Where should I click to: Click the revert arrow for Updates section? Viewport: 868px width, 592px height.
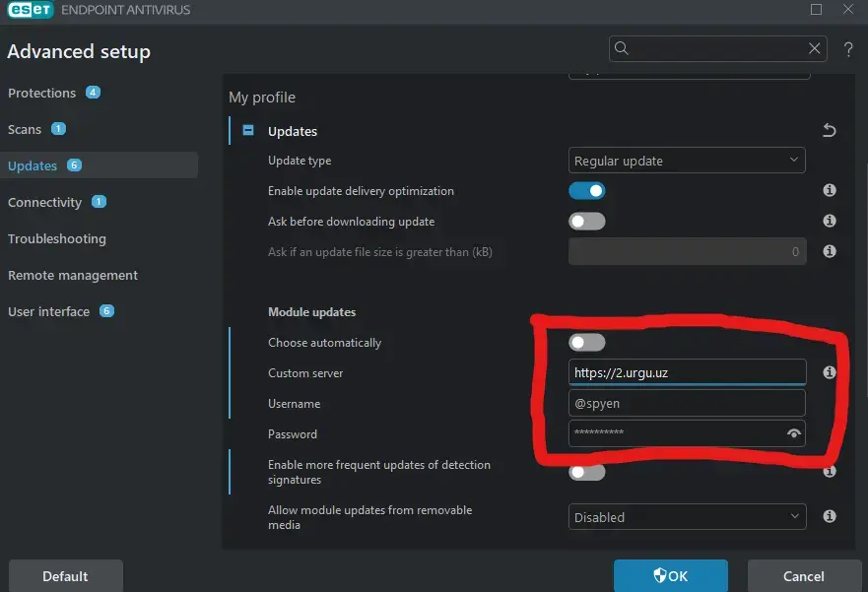[829, 131]
